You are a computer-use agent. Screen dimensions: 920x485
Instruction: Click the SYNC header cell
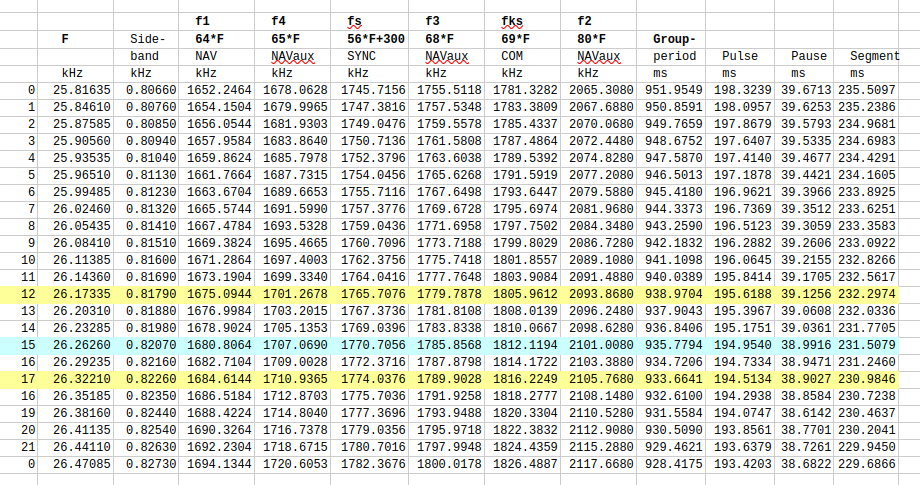pos(362,56)
